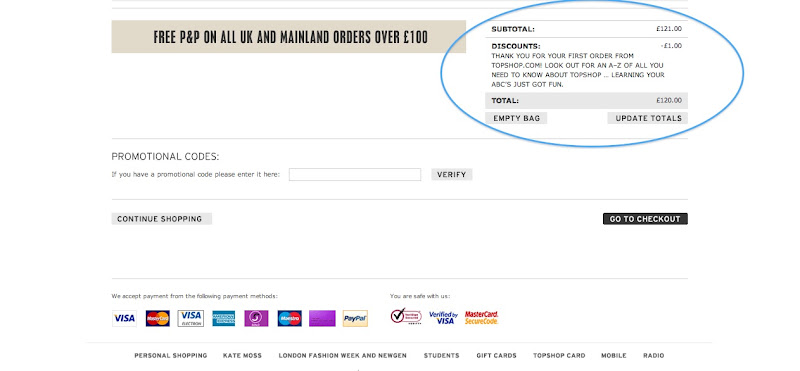Click the VeriSign Secured checkmark badge
Viewport: 800px width, 371px height.
point(406,317)
